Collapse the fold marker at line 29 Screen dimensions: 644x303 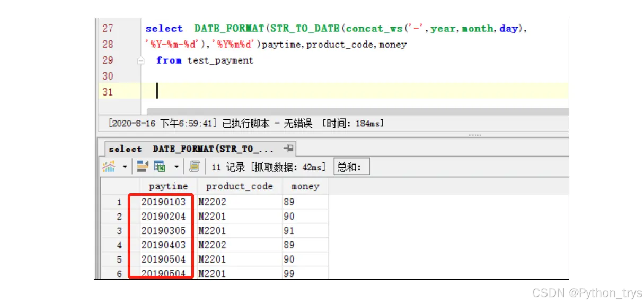[x=140, y=61]
